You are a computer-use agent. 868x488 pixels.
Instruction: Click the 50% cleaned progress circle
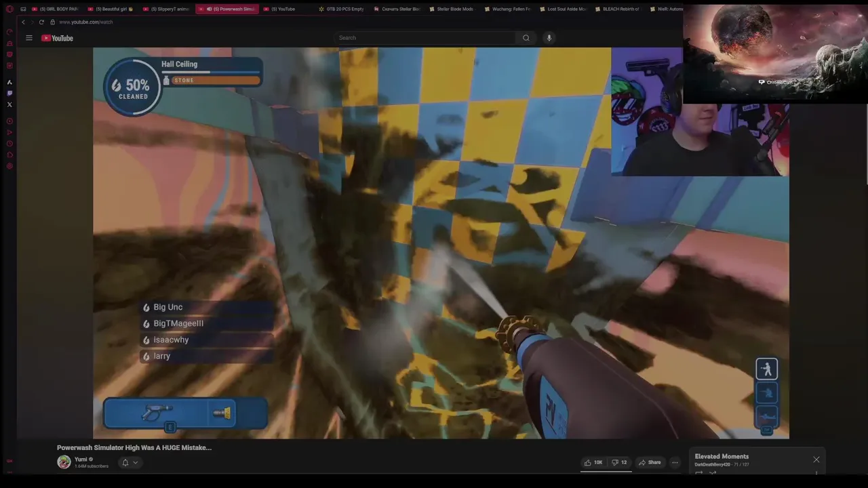pyautogui.click(x=133, y=87)
